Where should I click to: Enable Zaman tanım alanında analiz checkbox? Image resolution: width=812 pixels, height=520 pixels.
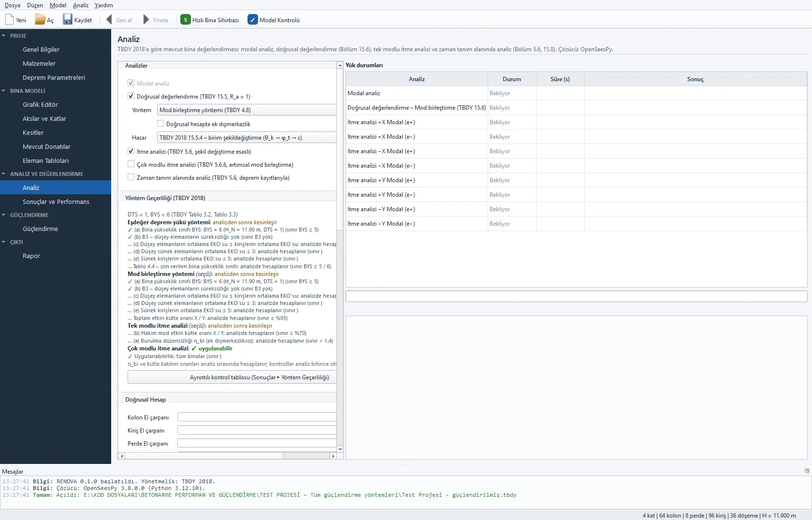[x=131, y=177]
